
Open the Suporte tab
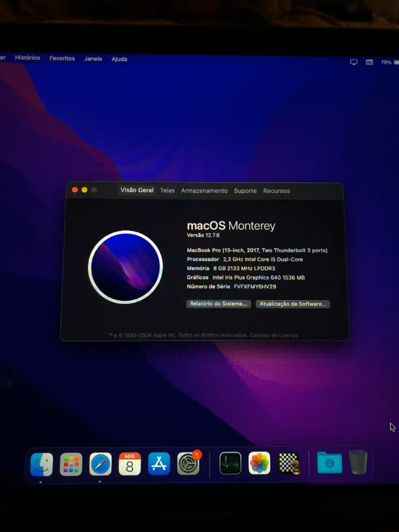click(x=245, y=191)
